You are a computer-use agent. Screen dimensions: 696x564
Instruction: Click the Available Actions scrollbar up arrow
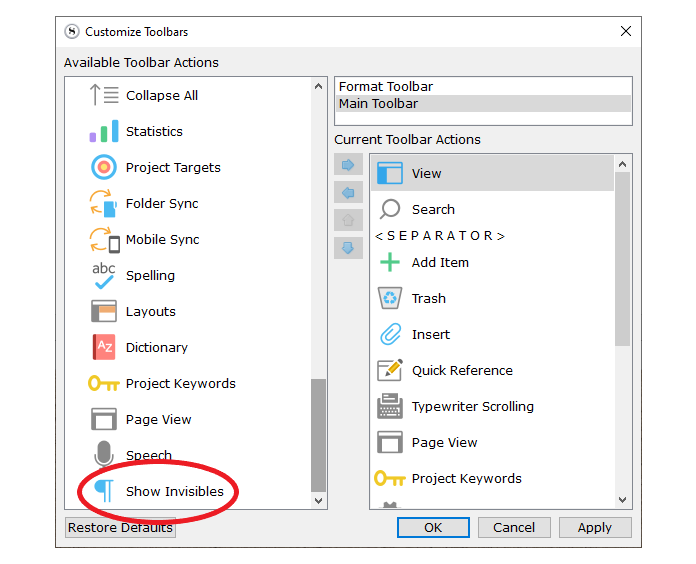[x=318, y=86]
